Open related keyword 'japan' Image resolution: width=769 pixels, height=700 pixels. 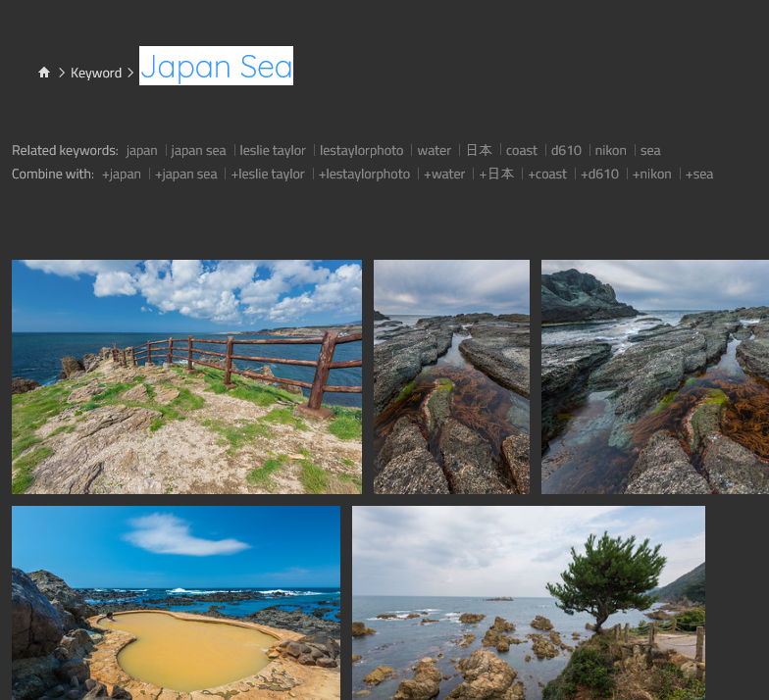coord(141,151)
